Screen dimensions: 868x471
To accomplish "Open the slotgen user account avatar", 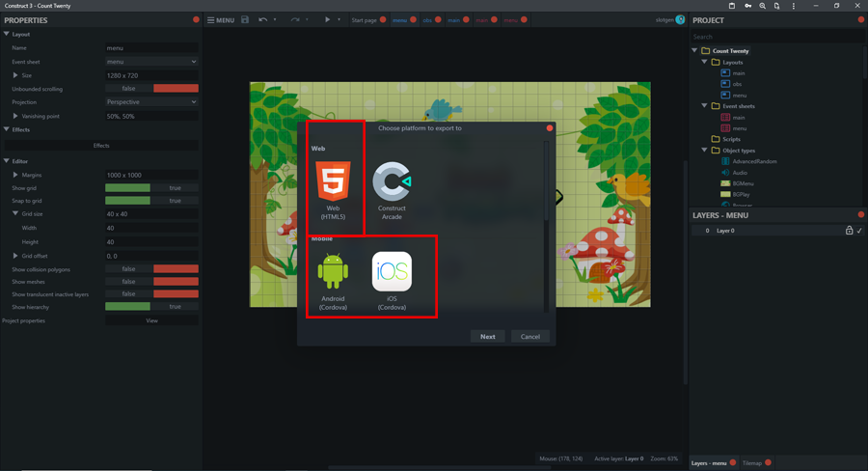I will [x=680, y=20].
